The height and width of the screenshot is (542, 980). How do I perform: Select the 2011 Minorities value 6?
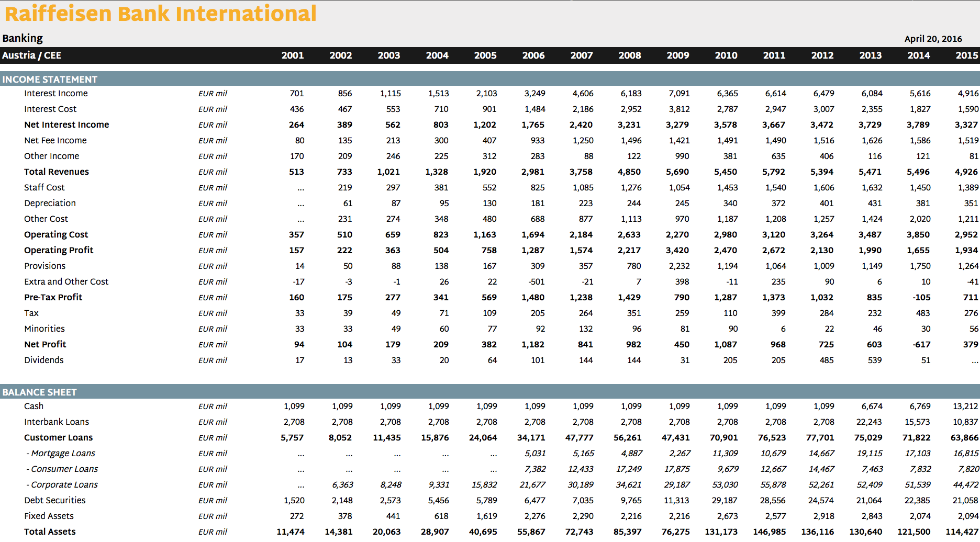[783, 329]
